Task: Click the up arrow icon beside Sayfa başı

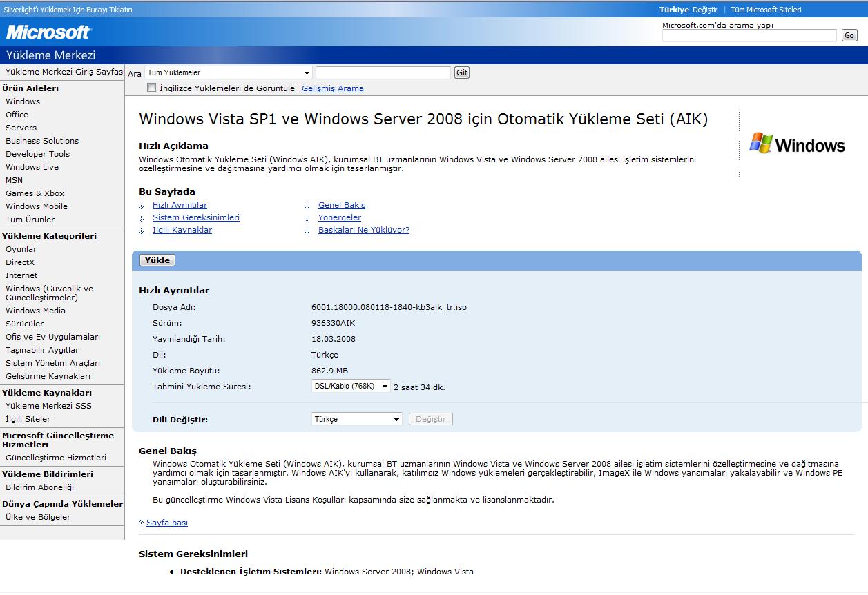Action: (142, 523)
